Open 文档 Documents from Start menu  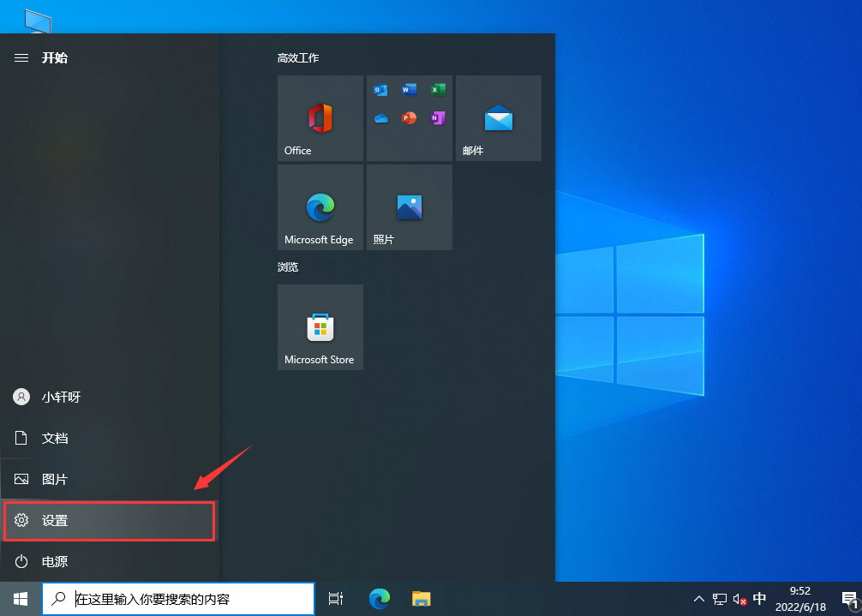pos(110,438)
